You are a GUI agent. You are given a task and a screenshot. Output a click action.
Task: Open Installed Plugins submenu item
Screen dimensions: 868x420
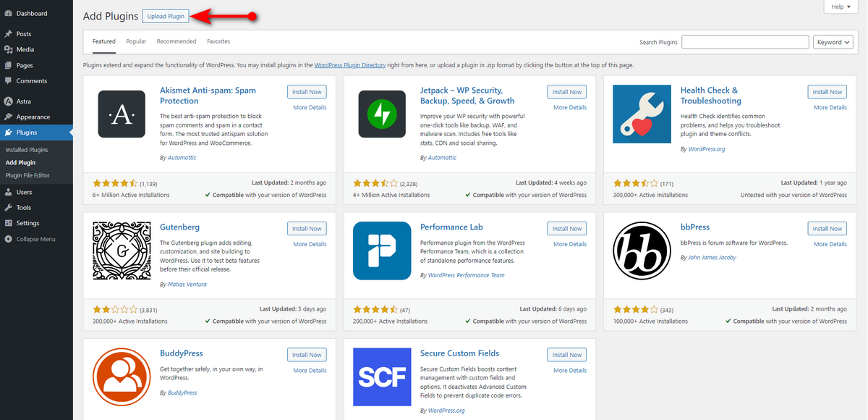pos(27,150)
